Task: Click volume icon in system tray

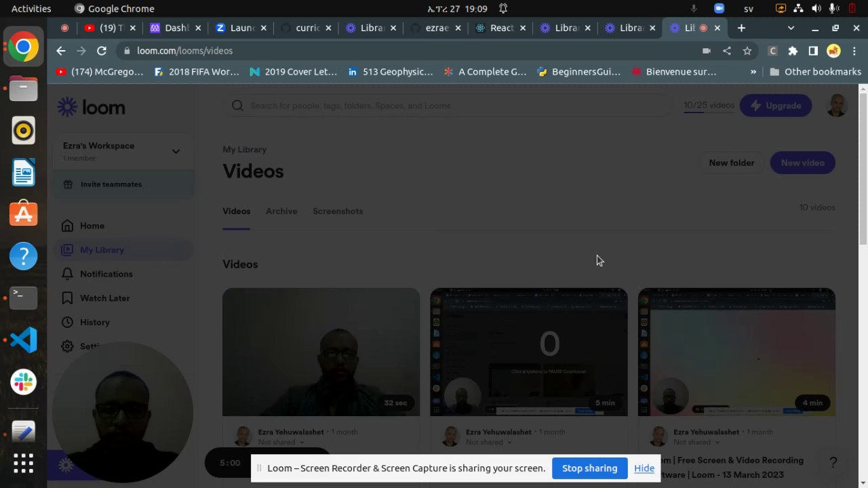Action: [x=816, y=9]
